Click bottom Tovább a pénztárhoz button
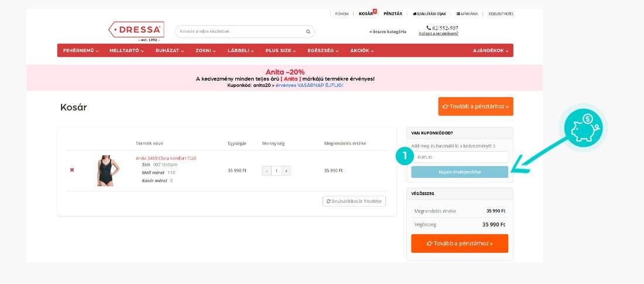The height and width of the screenshot is (284, 644). (460, 244)
